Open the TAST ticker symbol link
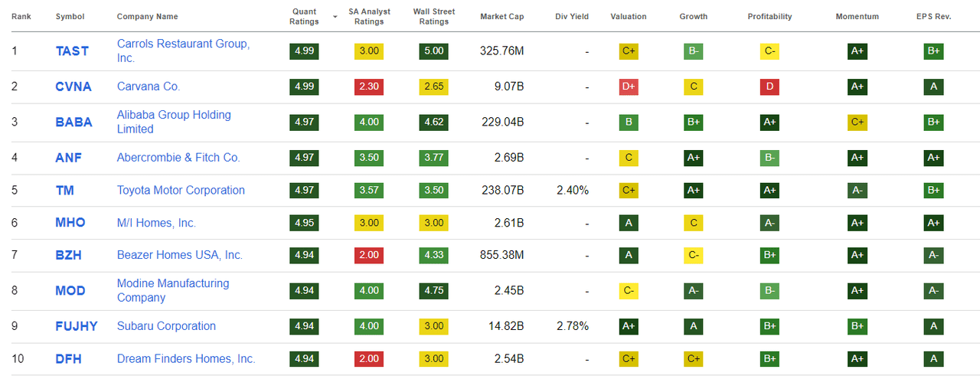This screenshot has height=379, width=980. 72,51
